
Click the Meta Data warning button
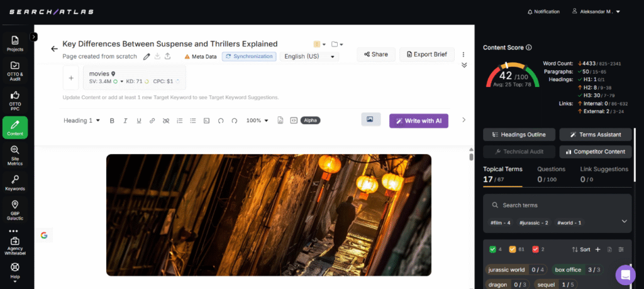tap(201, 57)
